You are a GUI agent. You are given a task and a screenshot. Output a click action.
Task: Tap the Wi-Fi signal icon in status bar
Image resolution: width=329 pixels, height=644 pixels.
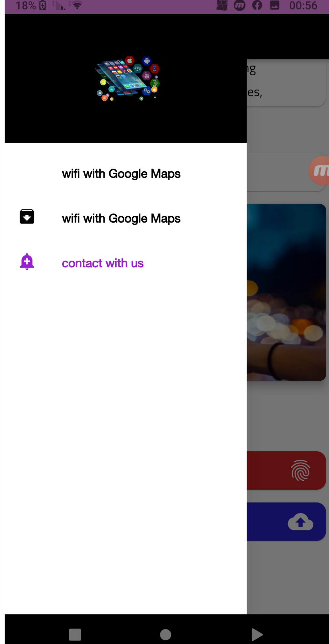[77, 5]
